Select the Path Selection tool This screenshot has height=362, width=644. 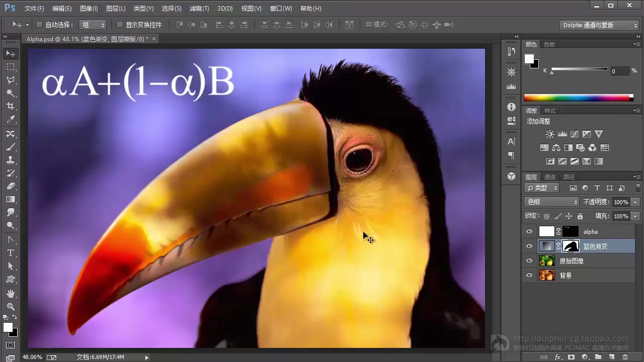[11, 266]
